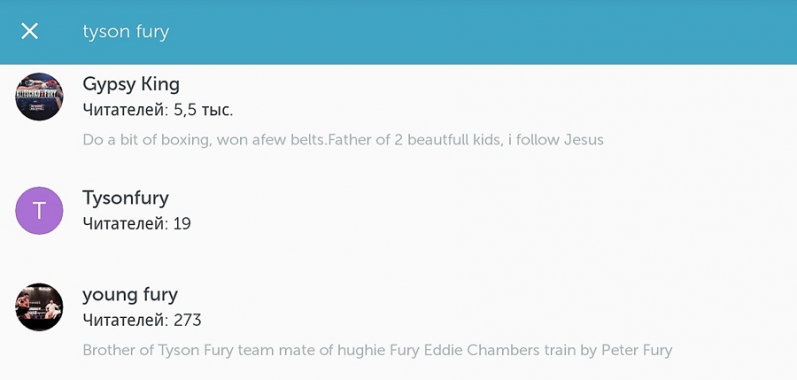Click the word 'Jesus' in Gypsy King's bio
This screenshot has width=797, height=380.
pyautogui.click(x=584, y=140)
